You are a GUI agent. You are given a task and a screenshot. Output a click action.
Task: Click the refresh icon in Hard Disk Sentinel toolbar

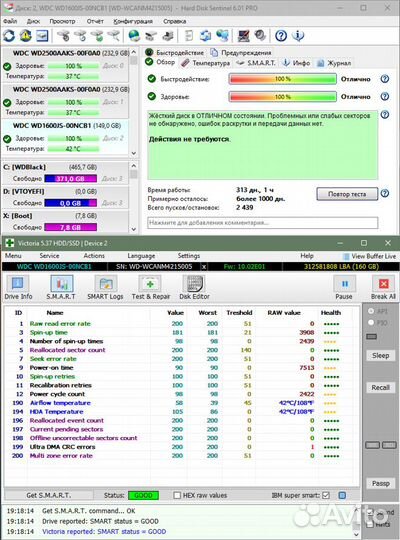(9, 35)
